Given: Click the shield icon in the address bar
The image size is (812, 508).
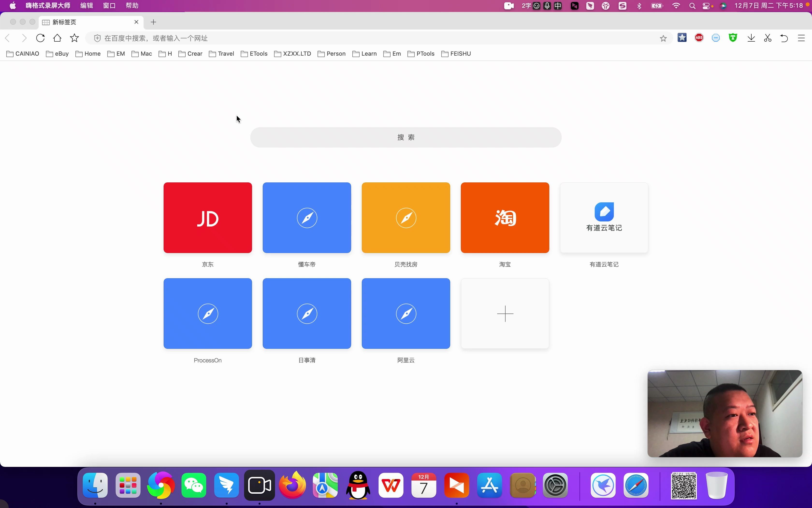Looking at the screenshot, I should 97,38.
